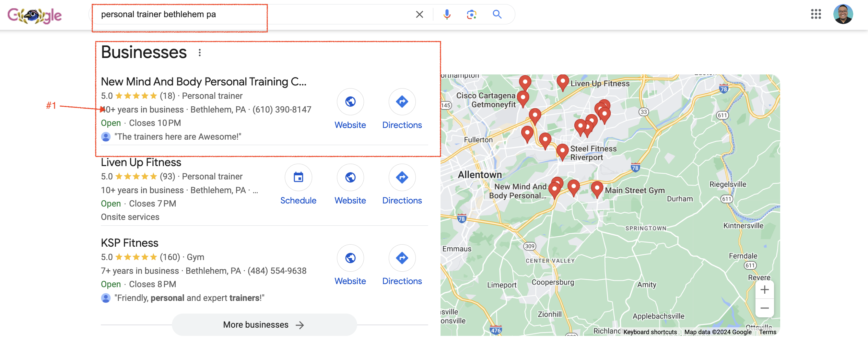Click review "The trainers here are Awesome!"
Screen dimensions: 868x352
(178, 137)
